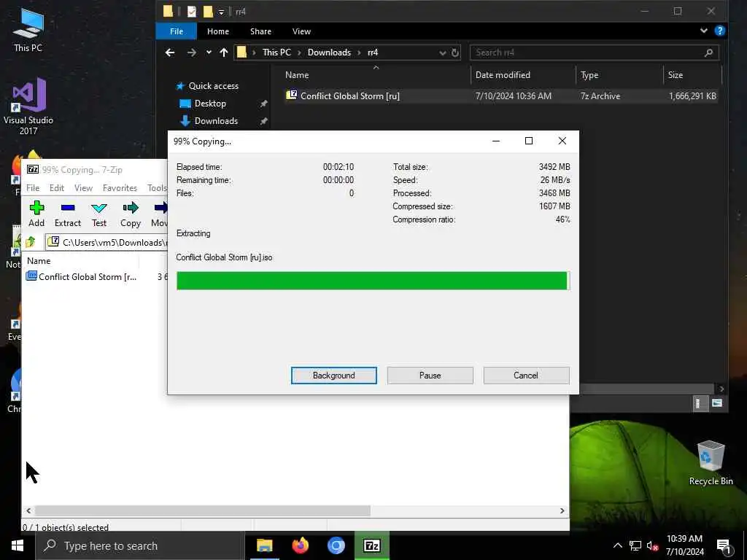Viewport: 747px width, 560px height.
Task: Click scroll-left arrow in 7-Zip list
Action: click(x=28, y=510)
